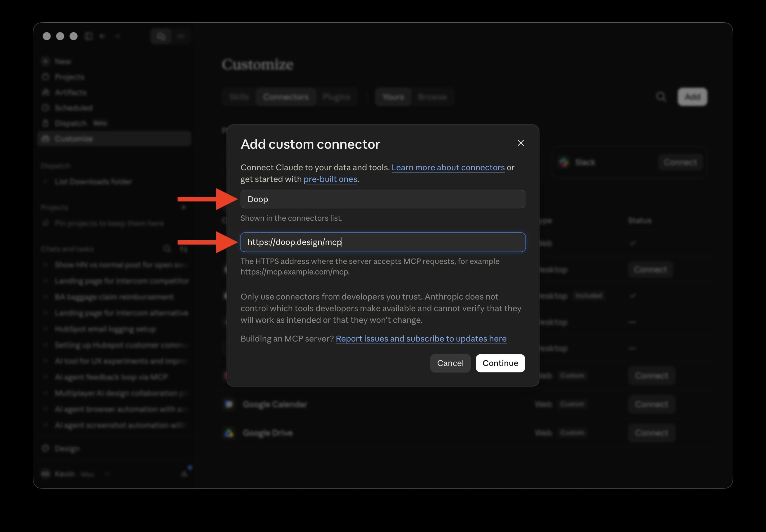Click the Google Calendar connector icon
This screenshot has width=766, height=532.
click(229, 404)
